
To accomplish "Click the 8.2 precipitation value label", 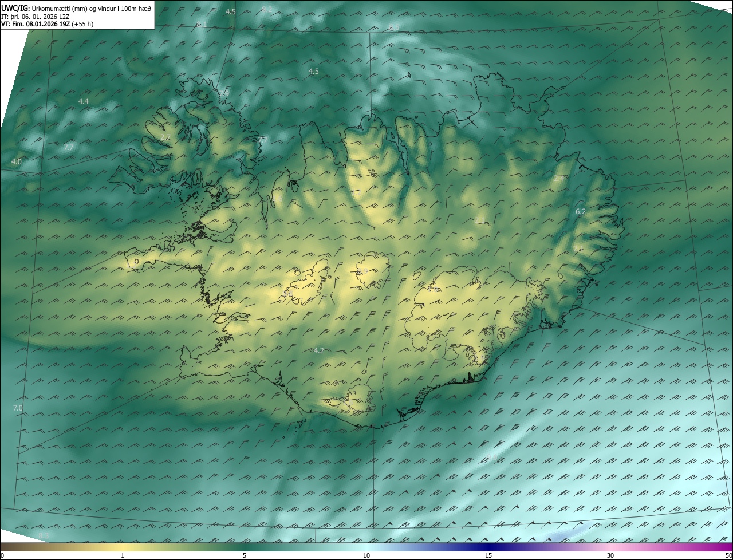I will pos(267,9).
